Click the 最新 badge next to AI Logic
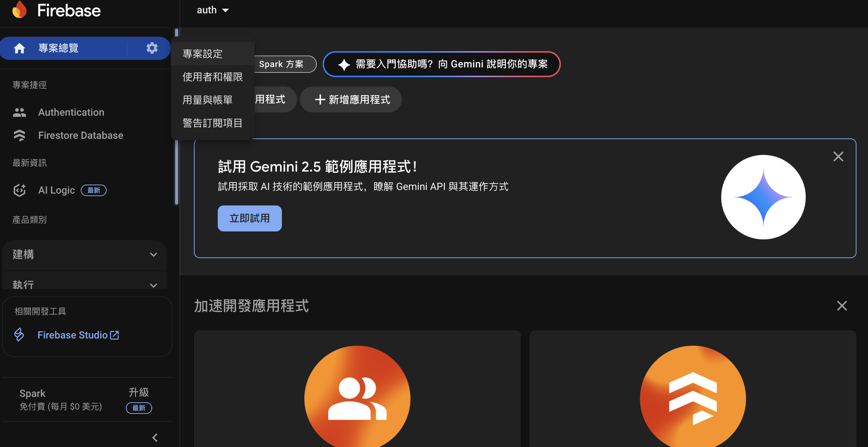This screenshot has width=868, height=447. pyautogui.click(x=94, y=190)
